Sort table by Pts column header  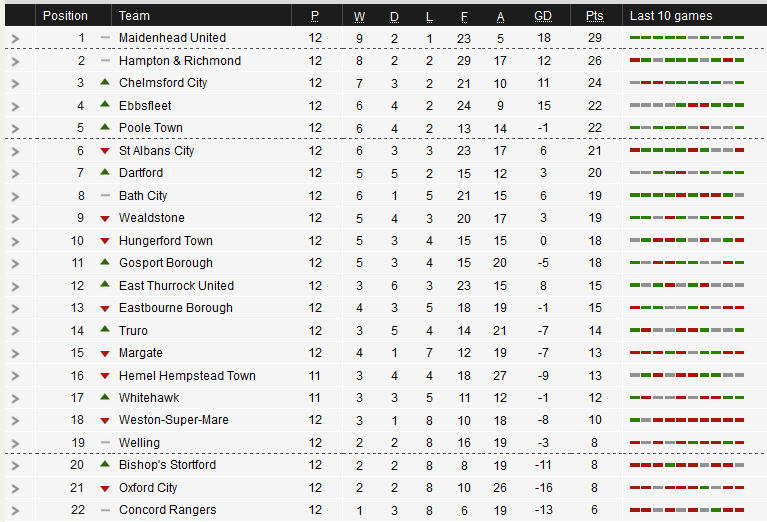[594, 16]
